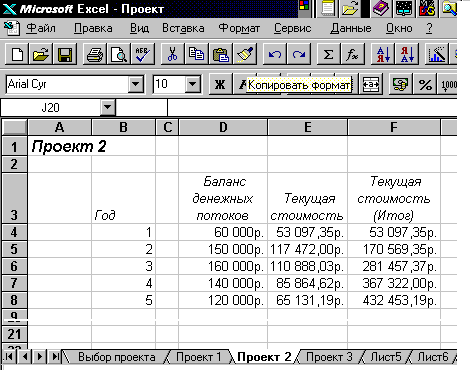Click the J20 Name Box field

pyautogui.click(x=51, y=107)
